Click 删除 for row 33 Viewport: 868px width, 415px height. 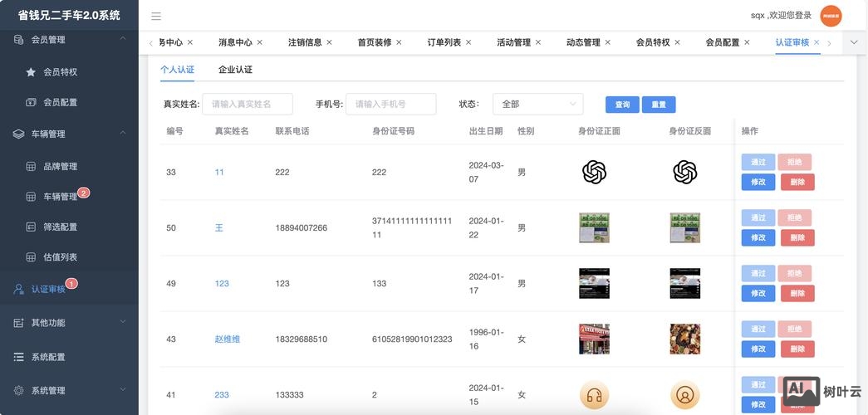tap(797, 182)
